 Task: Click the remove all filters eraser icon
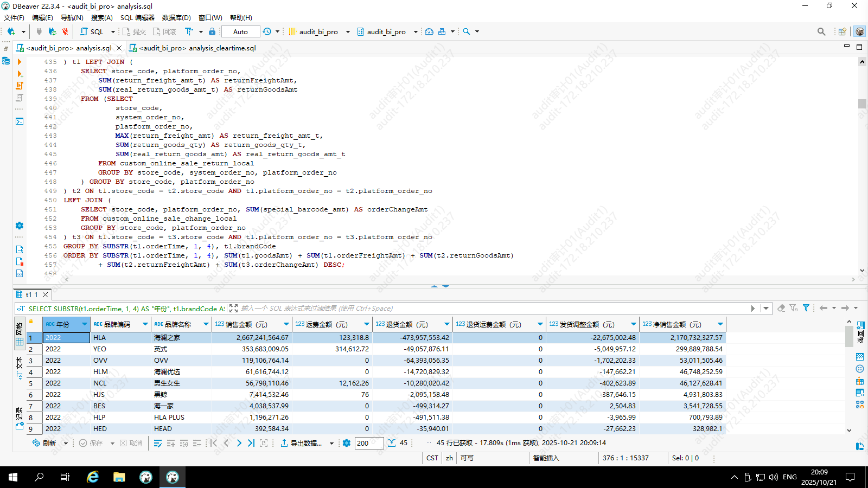pos(781,308)
